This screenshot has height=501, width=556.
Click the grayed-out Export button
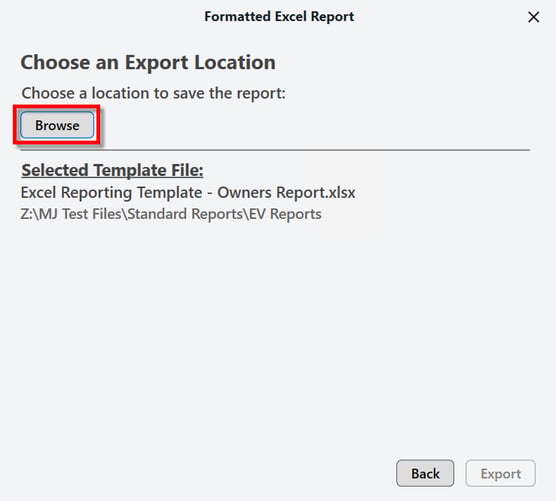500,473
